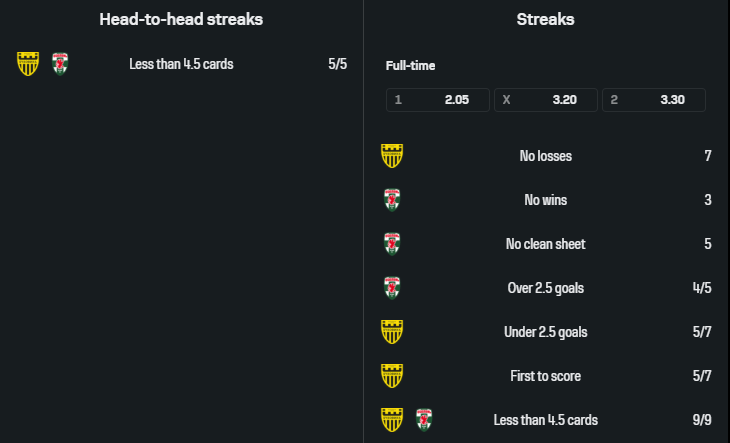Click green crest in bottom Less than 4.5 cards row
This screenshot has height=443, width=730.
pyautogui.click(x=424, y=420)
